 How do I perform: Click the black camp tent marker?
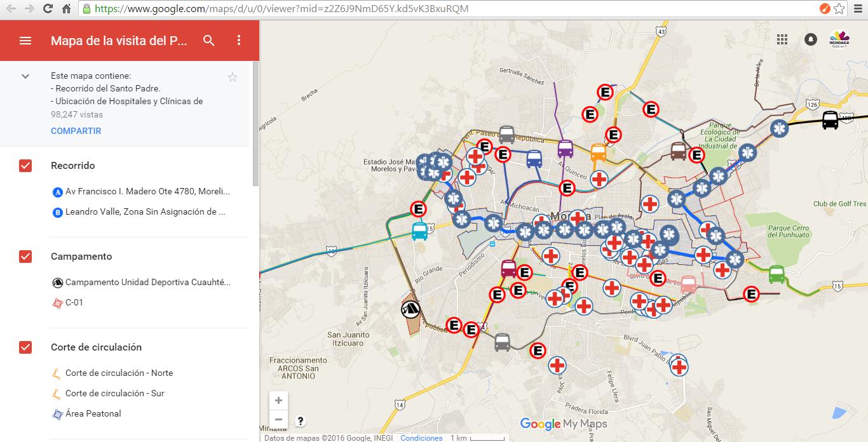coord(410,309)
